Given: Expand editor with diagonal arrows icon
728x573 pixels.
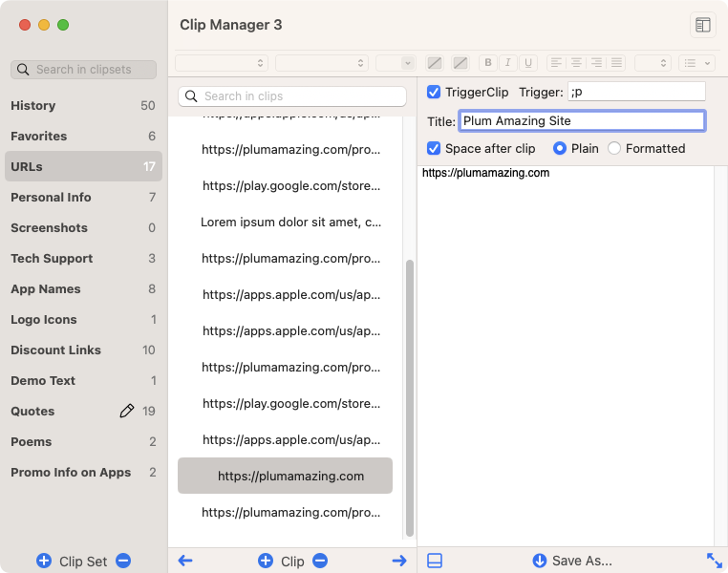Looking at the screenshot, I should [714, 561].
